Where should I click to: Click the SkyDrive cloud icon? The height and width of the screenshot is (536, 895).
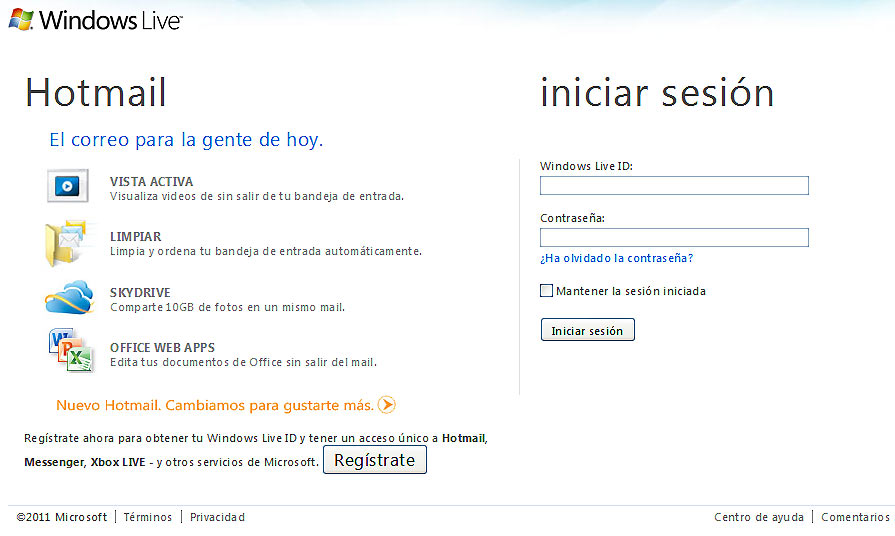(68, 298)
